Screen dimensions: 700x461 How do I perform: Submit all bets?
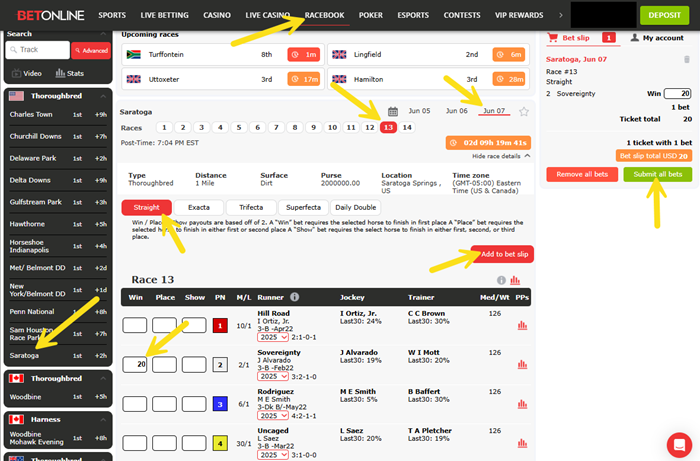tap(658, 174)
